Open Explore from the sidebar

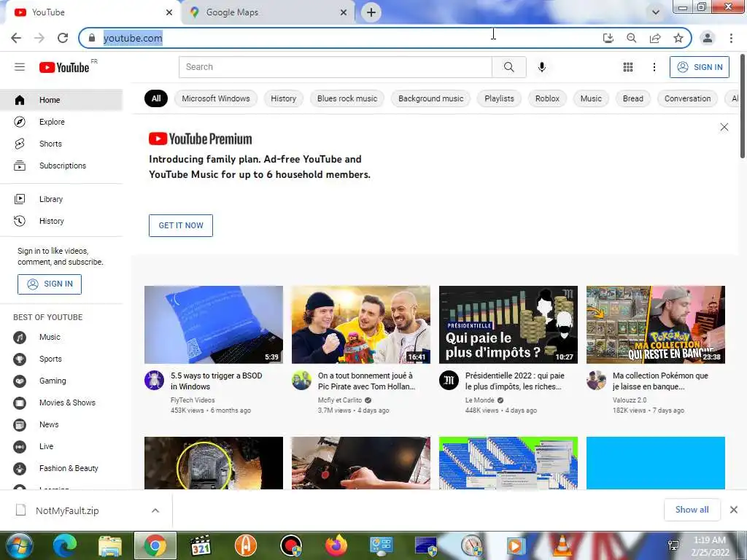61,122
